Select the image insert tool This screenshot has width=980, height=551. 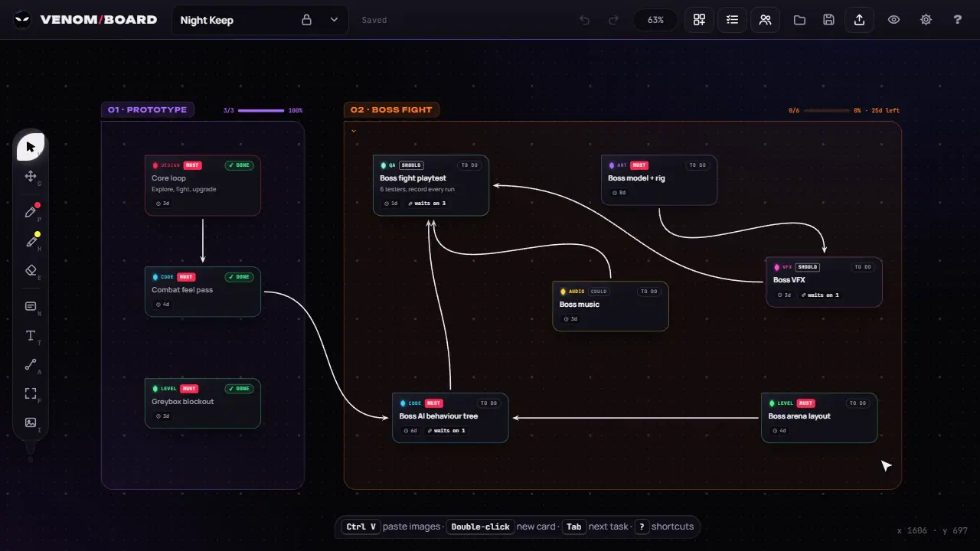point(31,422)
